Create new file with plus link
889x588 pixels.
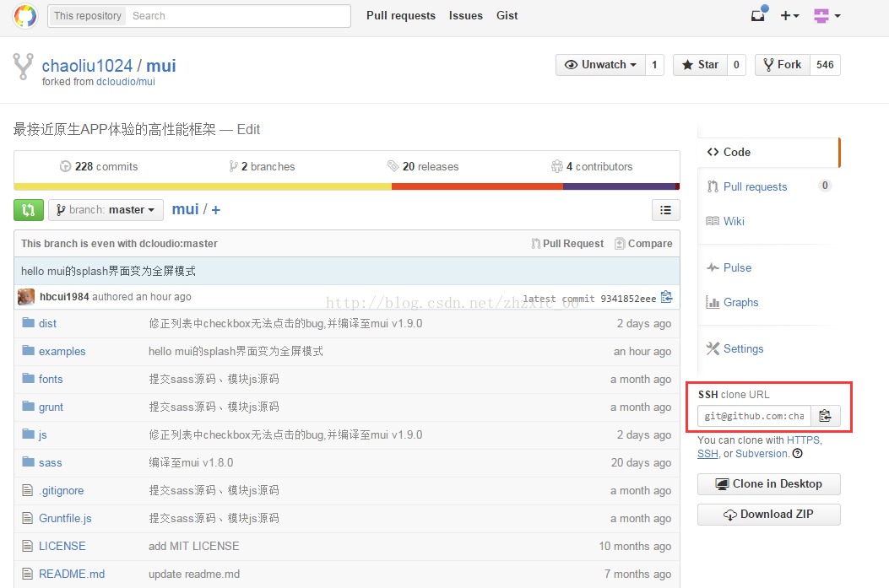pyautogui.click(x=215, y=209)
